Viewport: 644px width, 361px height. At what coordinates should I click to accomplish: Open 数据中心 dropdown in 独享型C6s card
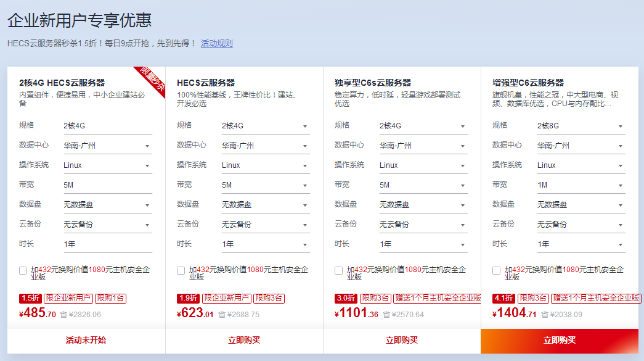point(423,146)
